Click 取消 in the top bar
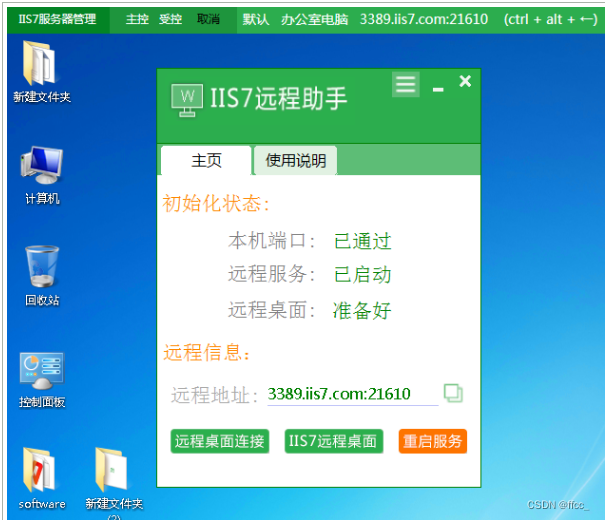 pyautogui.click(x=208, y=19)
